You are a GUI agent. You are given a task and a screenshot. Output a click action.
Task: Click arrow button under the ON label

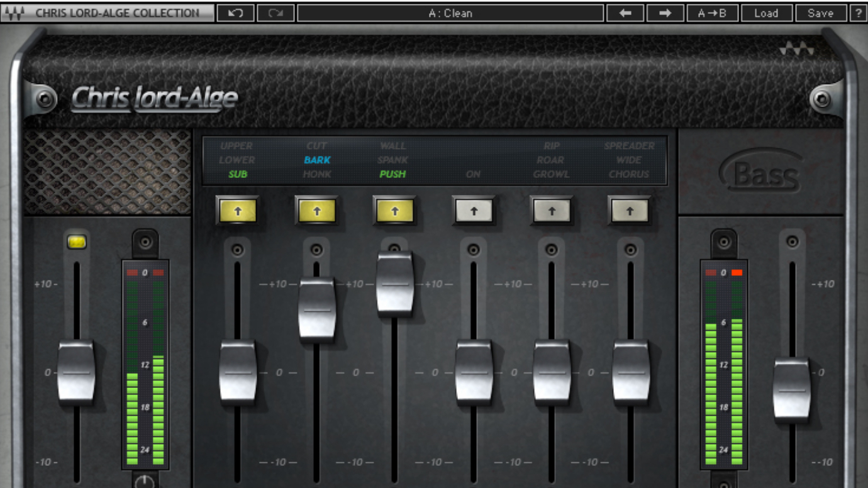(x=473, y=211)
